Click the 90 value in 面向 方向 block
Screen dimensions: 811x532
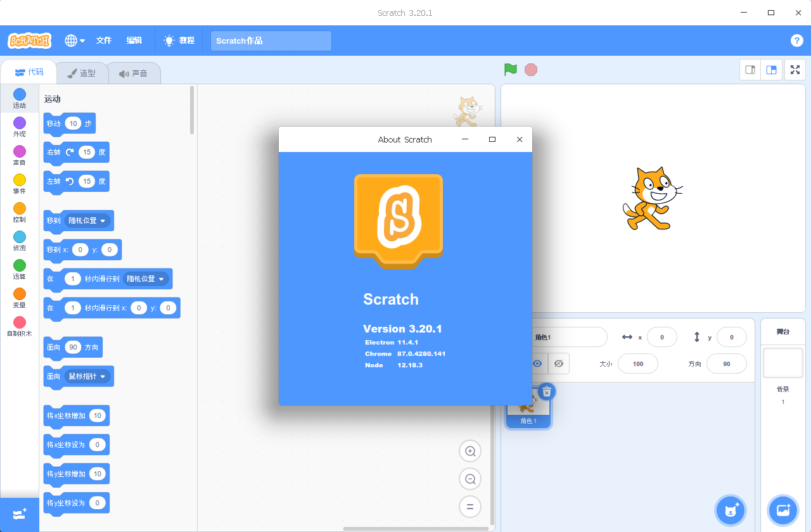pyautogui.click(x=73, y=347)
